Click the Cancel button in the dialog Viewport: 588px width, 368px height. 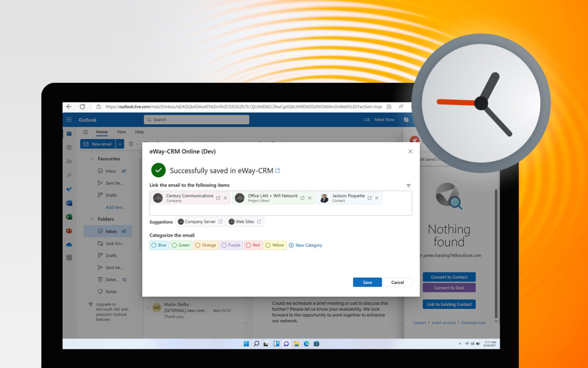tap(397, 282)
